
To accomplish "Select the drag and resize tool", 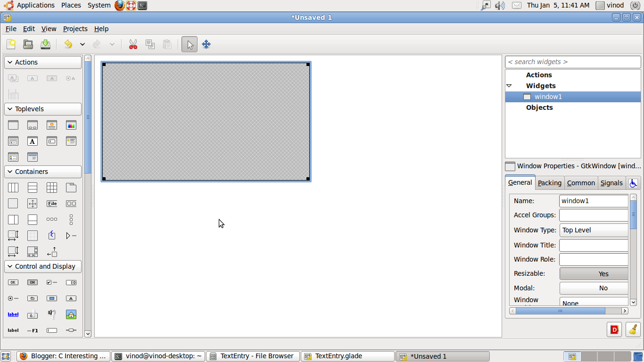I will click(x=206, y=44).
